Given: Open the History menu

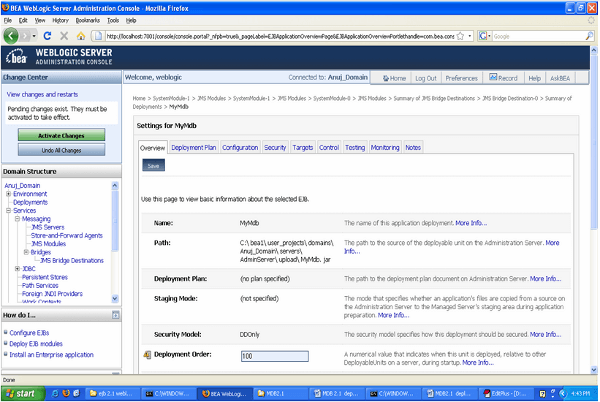Looking at the screenshot, I should click(x=60, y=20).
